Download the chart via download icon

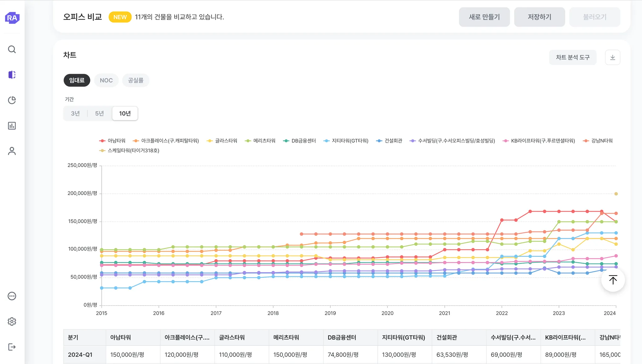(613, 57)
